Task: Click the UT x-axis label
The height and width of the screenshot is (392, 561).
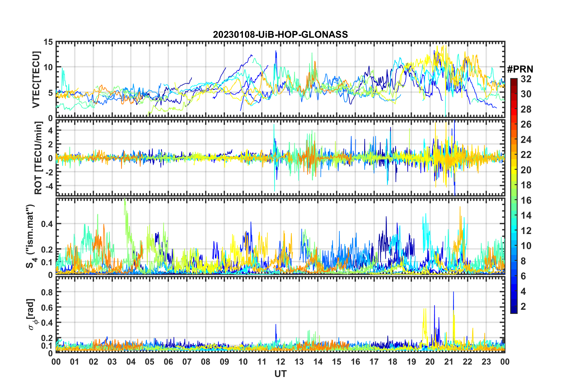Action: [280, 374]
